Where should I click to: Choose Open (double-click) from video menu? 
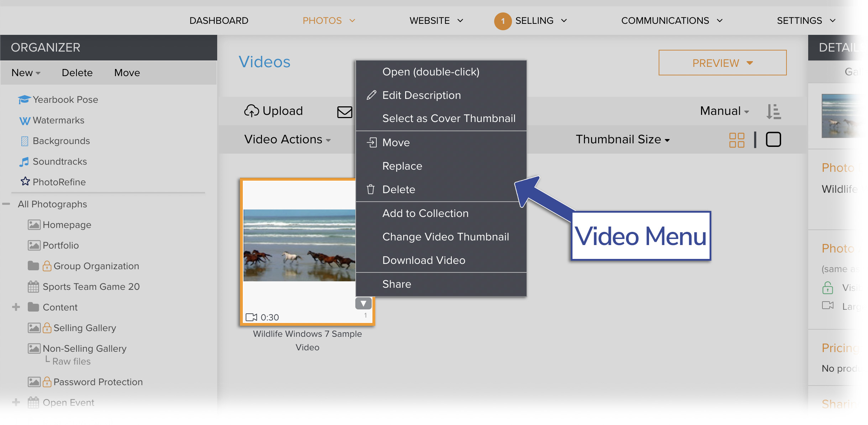pos(441,72)
